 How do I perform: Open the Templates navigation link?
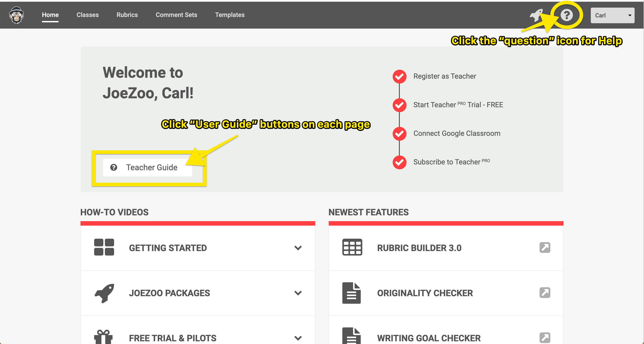(229, 15)
